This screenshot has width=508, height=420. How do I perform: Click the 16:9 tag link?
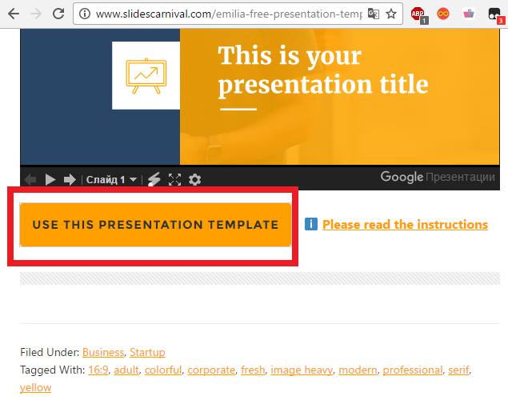tap(98, 370)
